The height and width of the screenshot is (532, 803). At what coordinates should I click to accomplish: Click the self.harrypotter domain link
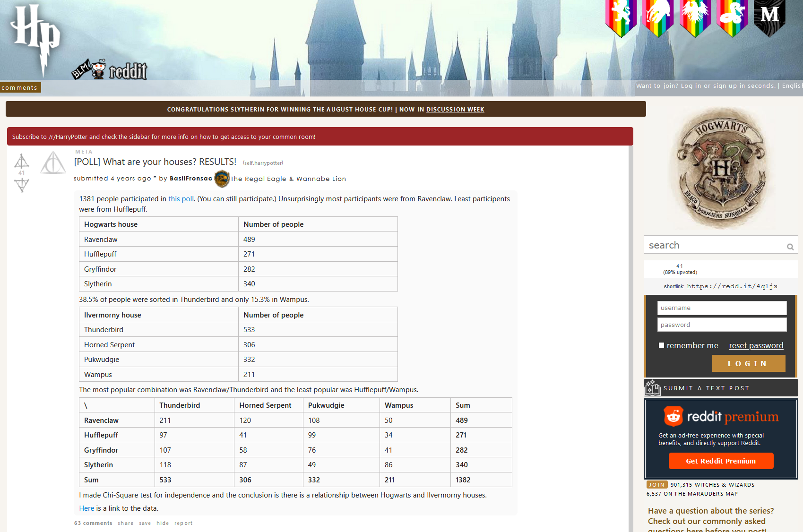(263, 163)
